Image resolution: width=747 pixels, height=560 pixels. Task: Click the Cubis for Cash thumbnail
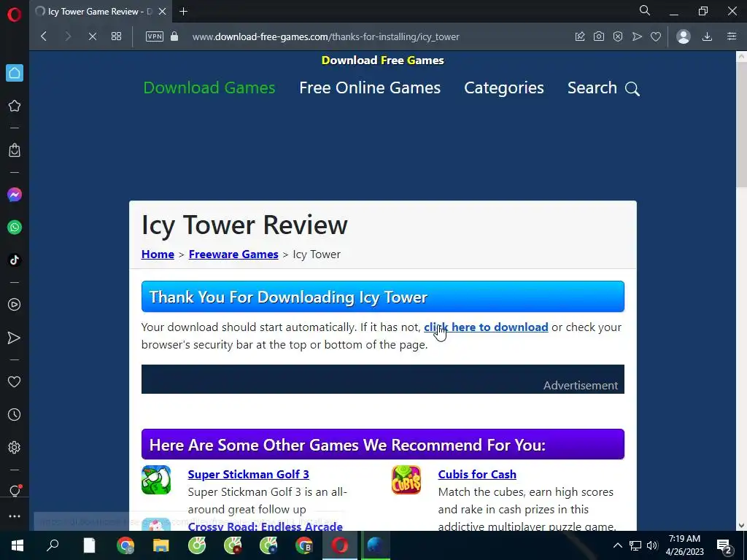pos(406,480)
